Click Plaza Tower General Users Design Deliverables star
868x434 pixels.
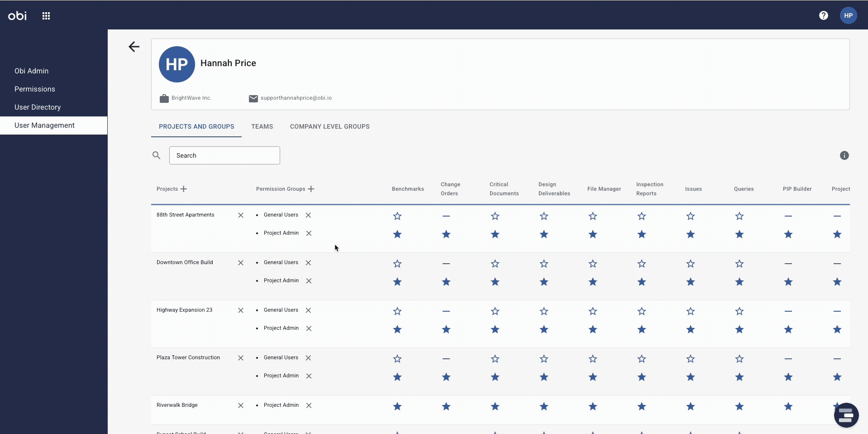click(544, 359)
